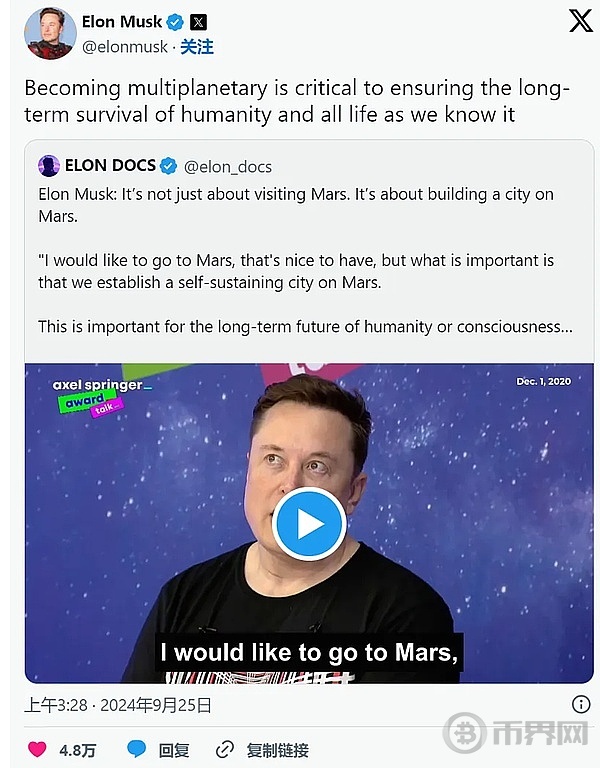Click the play button on the video
This screenshot has height=768, width=600.
tap(310, 524)
